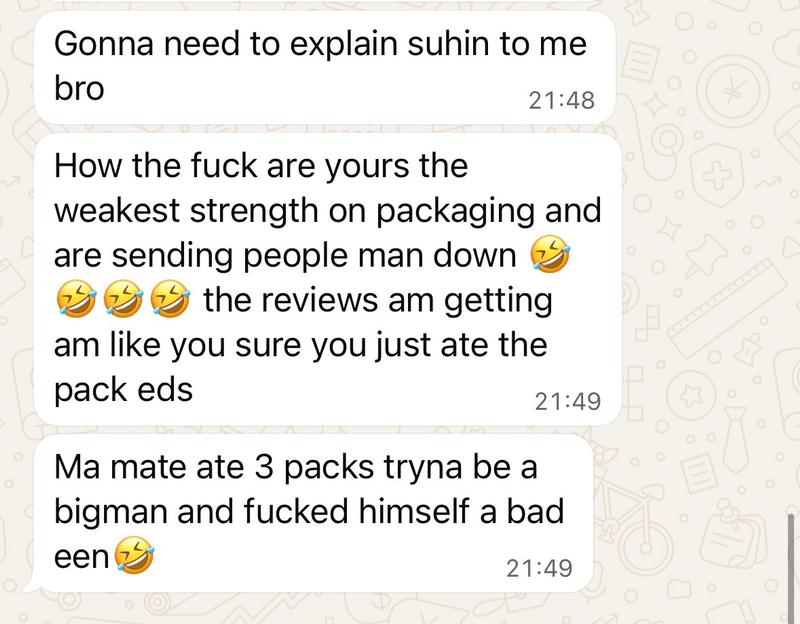The height and width of the screenshot is (624, 800).
Task: Click the partially visible message bubble at top
Action: 315,2
